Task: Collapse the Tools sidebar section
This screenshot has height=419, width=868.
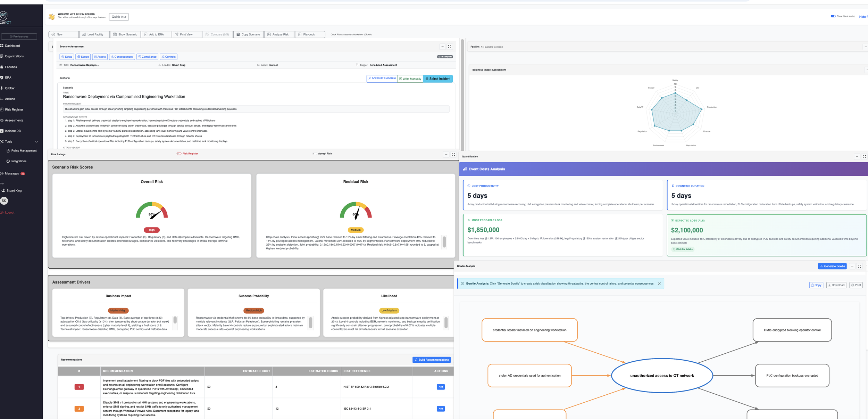Action: (36, 142)
